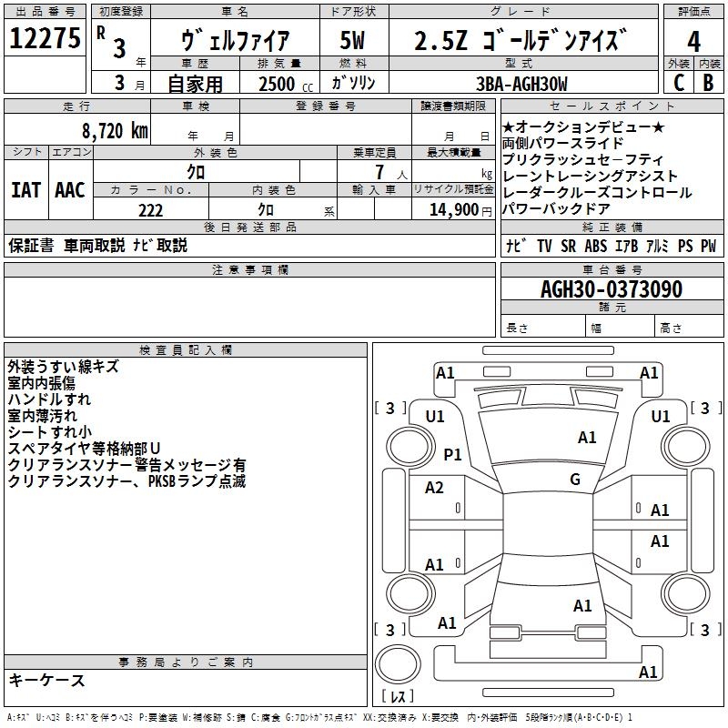
Task: Click PS in genuine equipment list
Action: pyautogui.click(x=685, y=246)
